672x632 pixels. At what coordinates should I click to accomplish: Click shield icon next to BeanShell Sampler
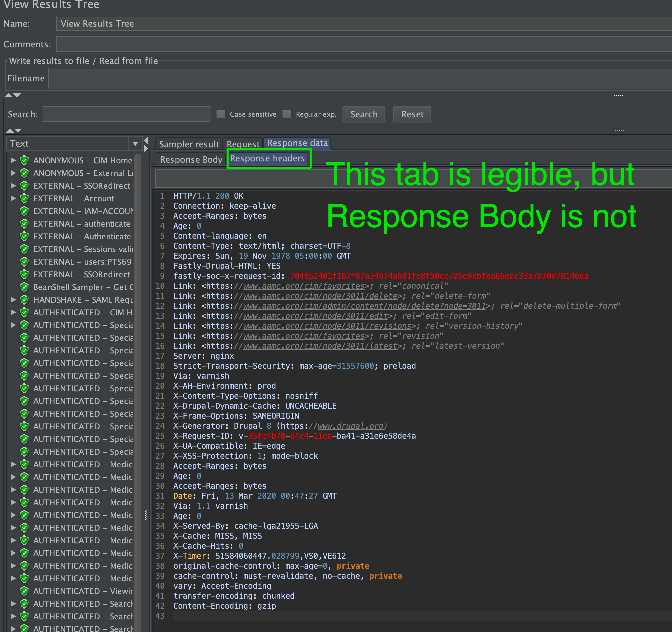tap(24, 287)
